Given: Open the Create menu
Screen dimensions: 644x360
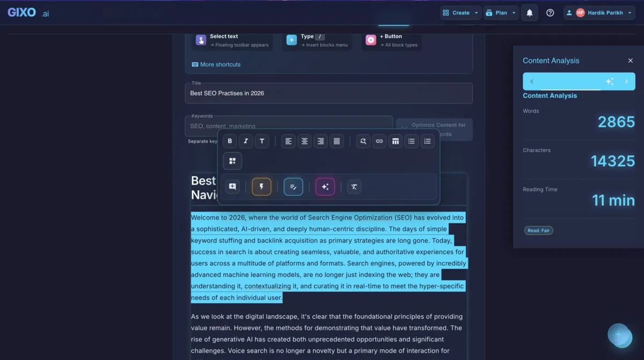Looking at the screenshot, I should pos(460,12).
